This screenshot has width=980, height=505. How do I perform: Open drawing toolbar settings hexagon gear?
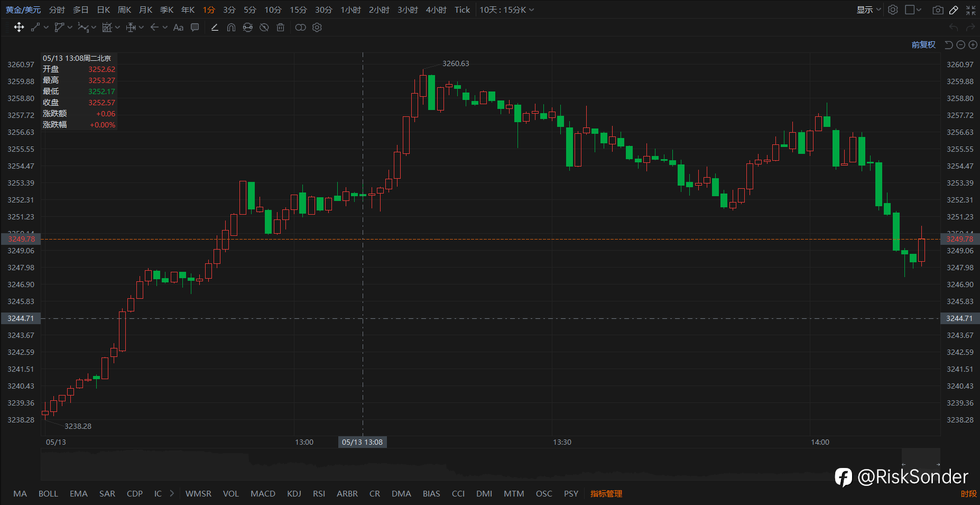pos(317,27)
